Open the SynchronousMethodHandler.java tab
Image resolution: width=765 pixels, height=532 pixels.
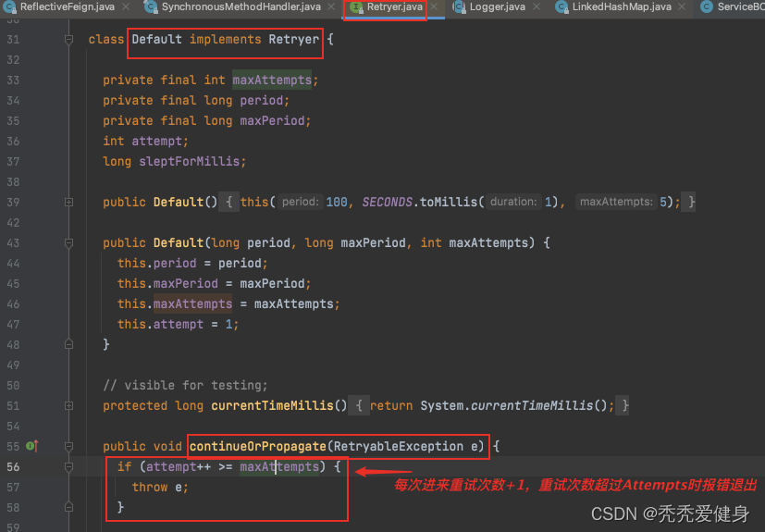pos(241,6)
